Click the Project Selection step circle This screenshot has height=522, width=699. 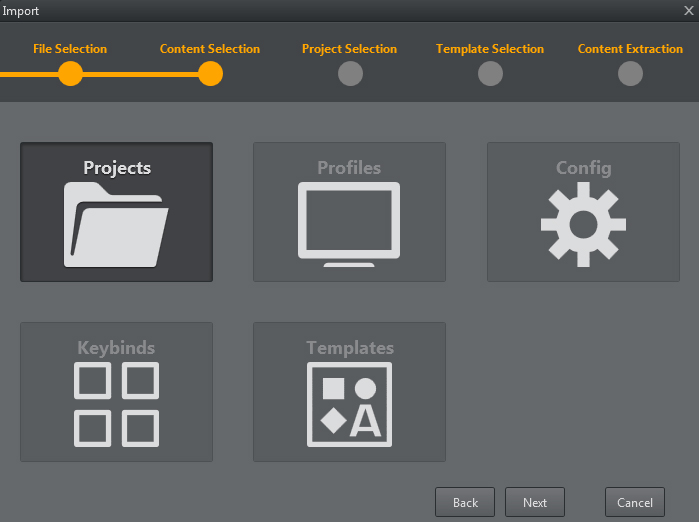[350, 74]
